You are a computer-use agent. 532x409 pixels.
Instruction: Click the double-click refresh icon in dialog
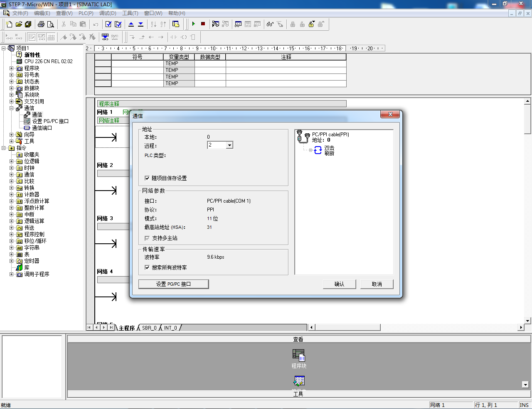[318, 150]
